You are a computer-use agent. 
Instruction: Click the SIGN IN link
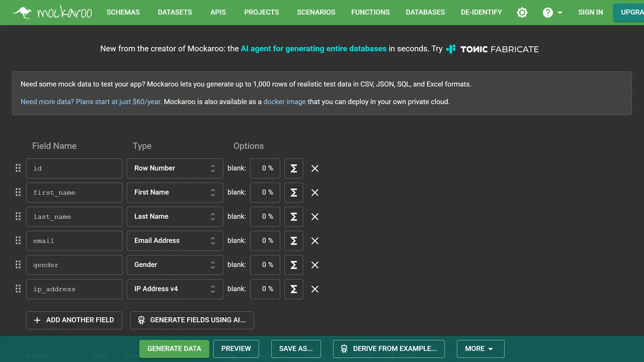pyautogui.click(x=591, y=12)
